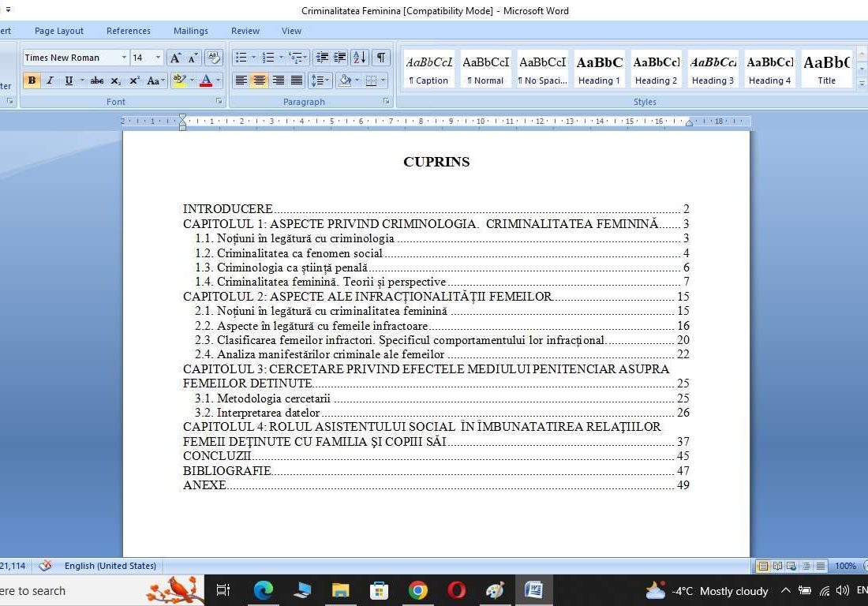Screen dimensions: 868x606
Task: Toggle bold formatting in the Font group
Action: [x=32, y=80]
